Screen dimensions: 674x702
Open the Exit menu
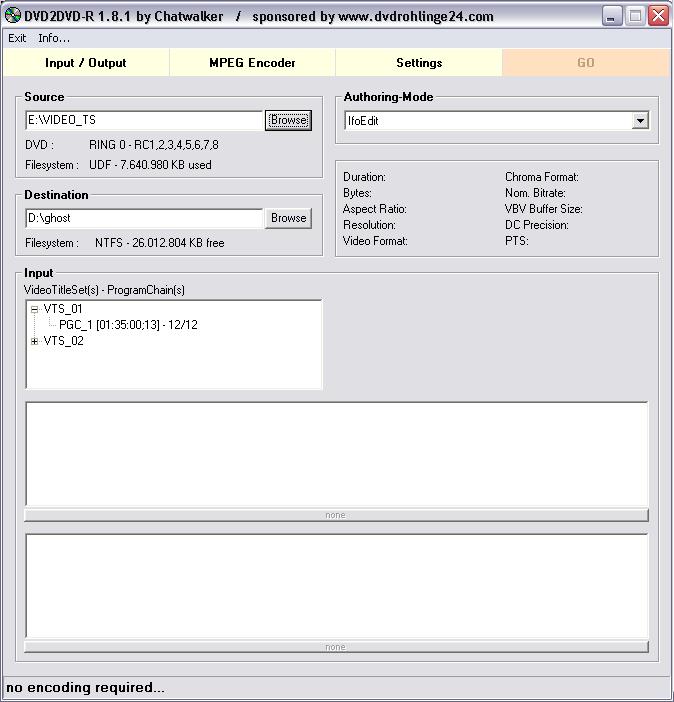point(17,39)
